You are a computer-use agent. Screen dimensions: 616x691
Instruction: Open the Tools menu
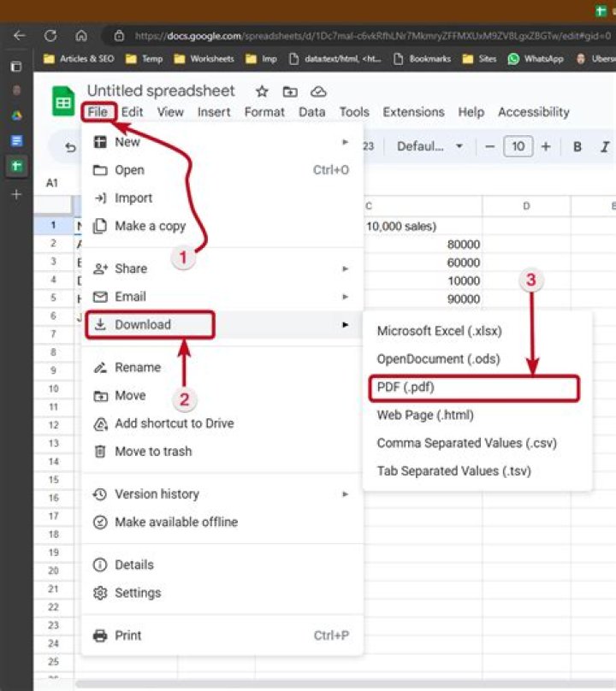click(354, 112)
